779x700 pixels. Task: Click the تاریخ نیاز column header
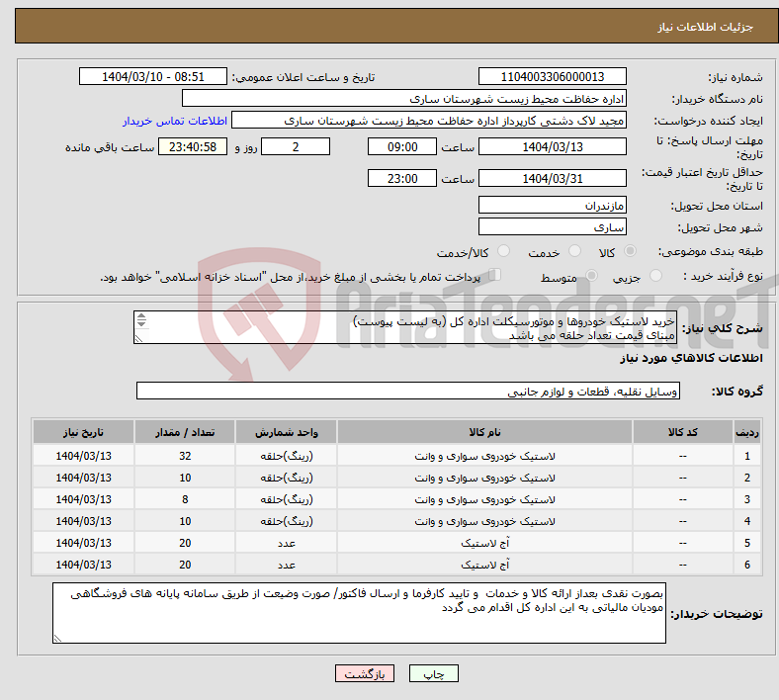click(83, 432)
